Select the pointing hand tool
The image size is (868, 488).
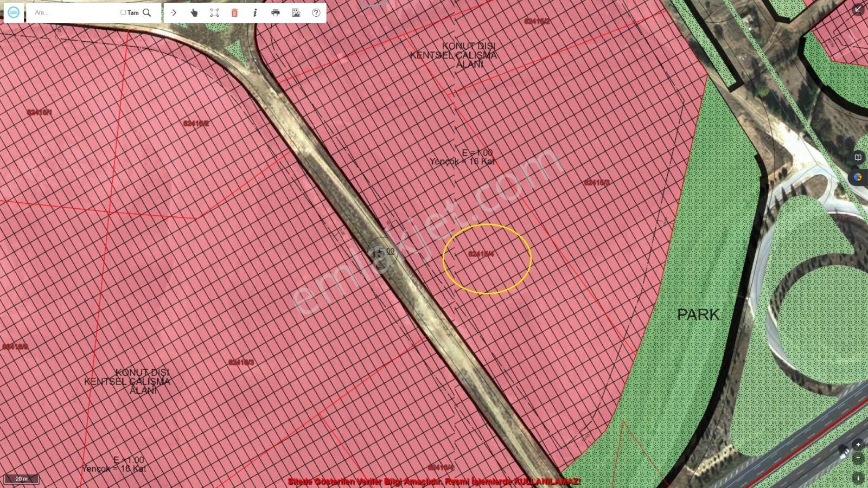tap(194, 12)
